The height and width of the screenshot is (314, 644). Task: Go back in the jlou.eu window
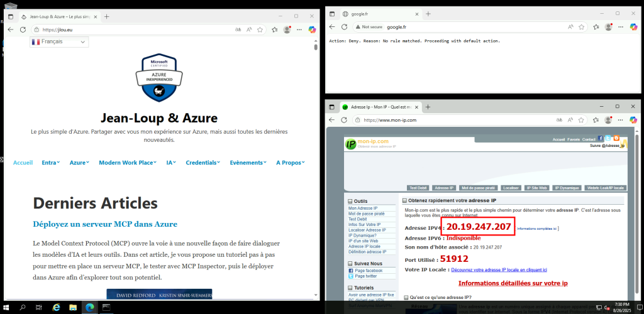[x=11, y=30]
